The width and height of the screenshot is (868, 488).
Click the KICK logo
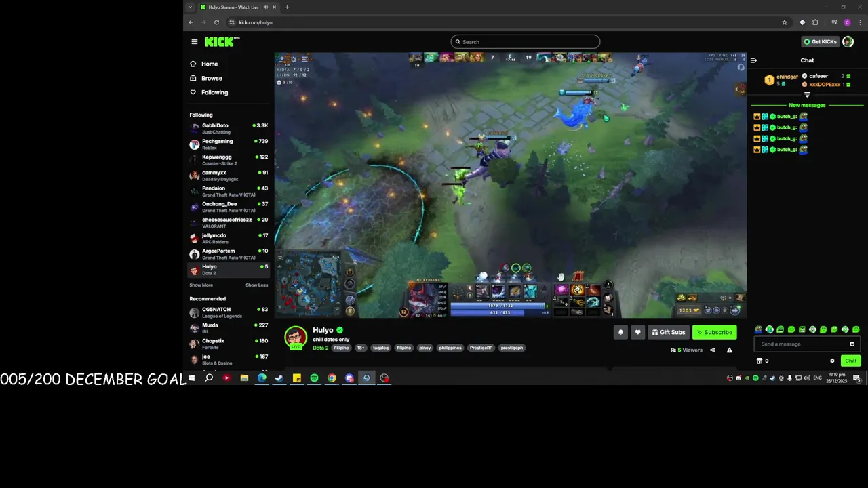tap(222, 42)
